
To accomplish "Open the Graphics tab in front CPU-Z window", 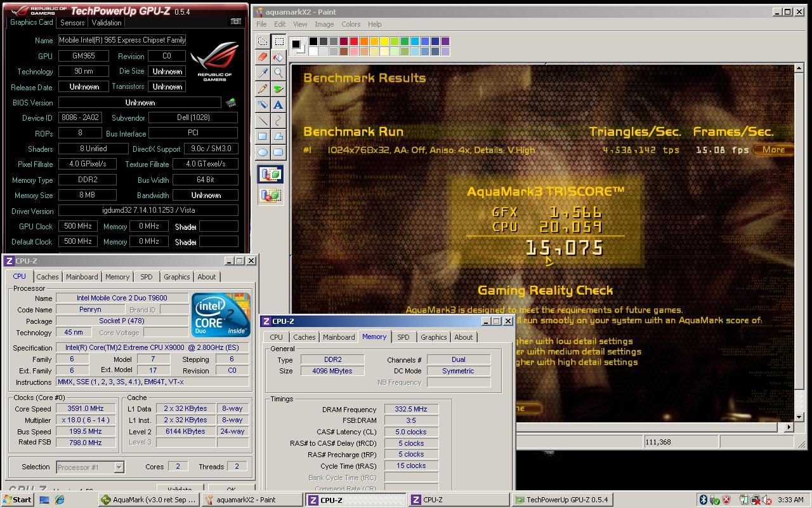I will click(x=433, y=337).
